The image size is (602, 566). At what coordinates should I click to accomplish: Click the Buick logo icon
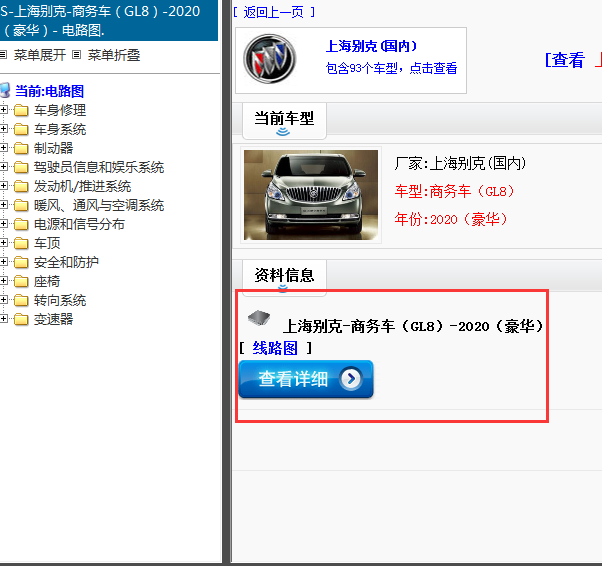[270, 59]
